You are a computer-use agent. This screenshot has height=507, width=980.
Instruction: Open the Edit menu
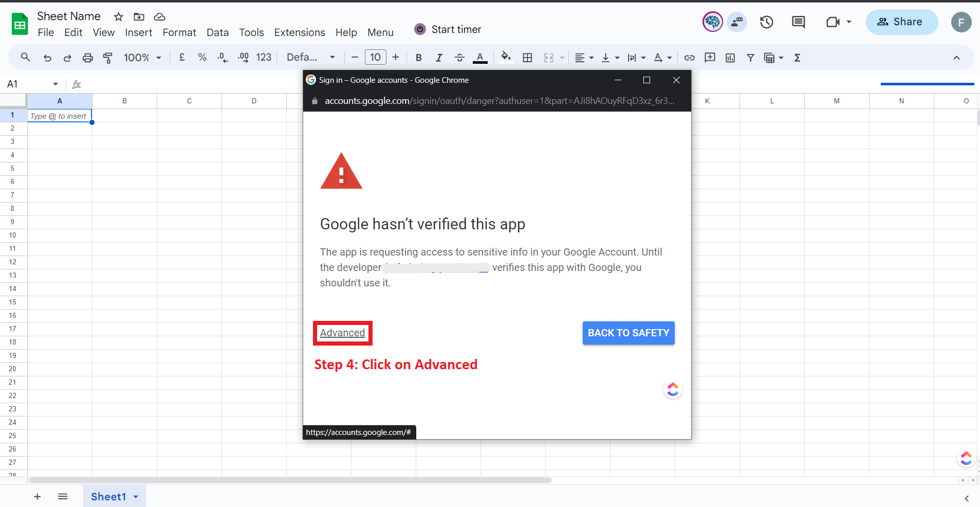73,32
